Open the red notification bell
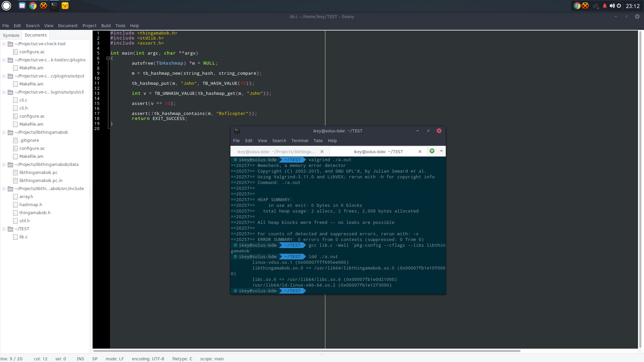Image resolution: width=644 pixels, height=362 pixels. pyautogui.click(x=605, y=6)
